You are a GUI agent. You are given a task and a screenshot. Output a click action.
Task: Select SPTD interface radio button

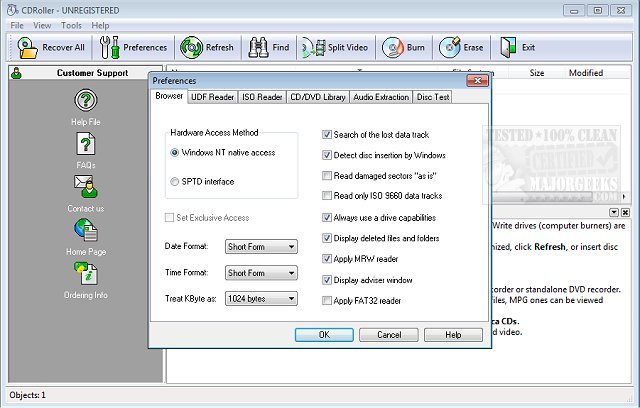click(x=175, y=182)
